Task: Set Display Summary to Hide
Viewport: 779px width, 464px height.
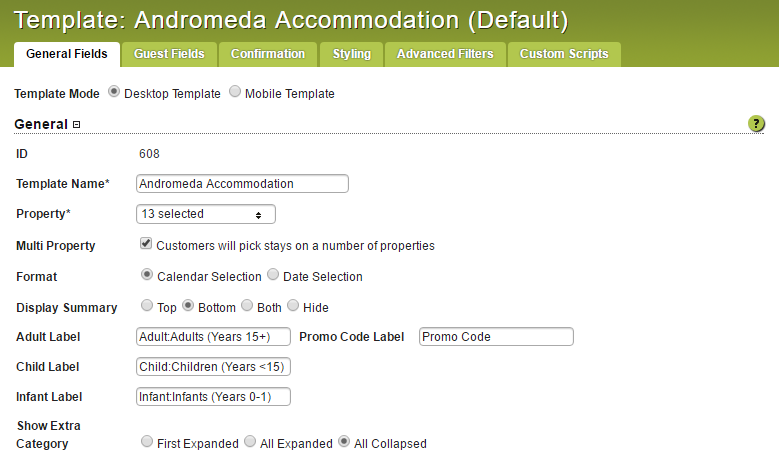Action: [293, 305]
